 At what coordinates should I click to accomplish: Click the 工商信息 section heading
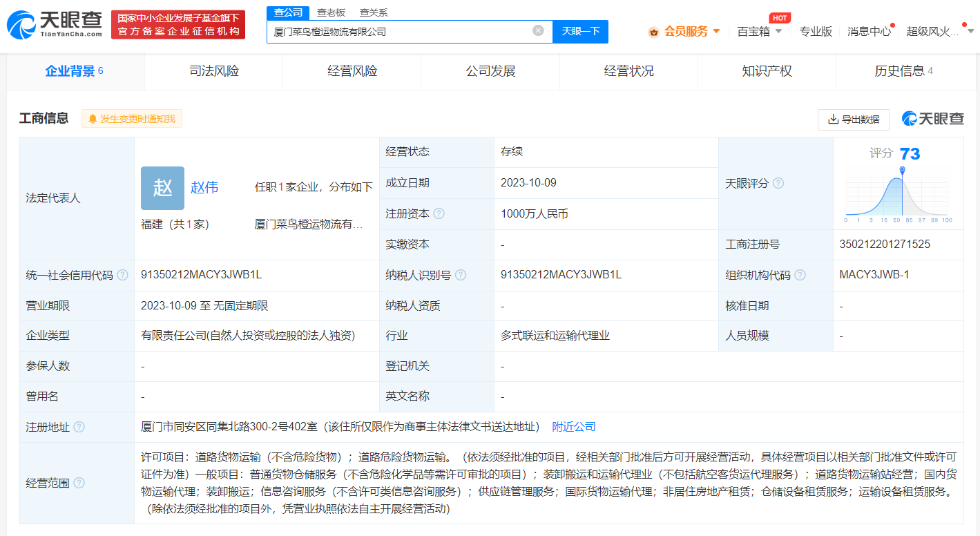[x=44, y=118]
